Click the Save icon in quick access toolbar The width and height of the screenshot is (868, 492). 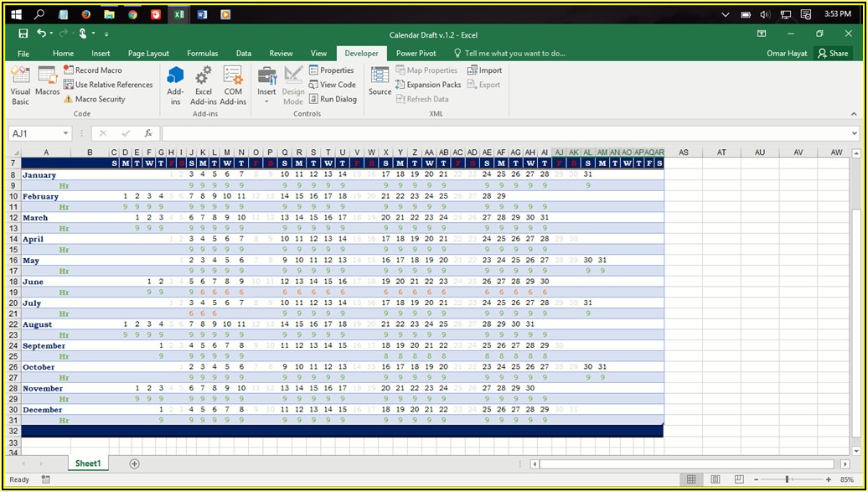(x=23, y=34)
